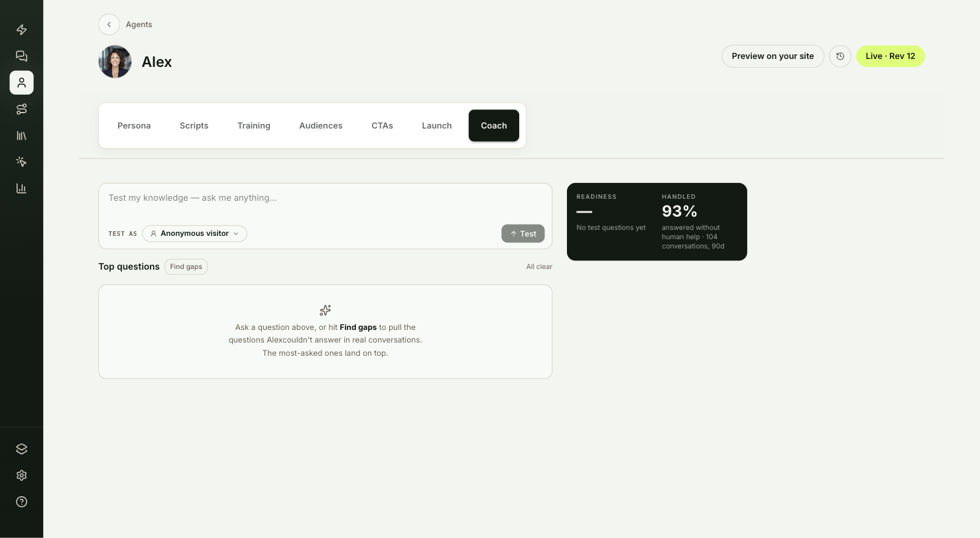Viewport: 980px width, 538px height.
Task: Open the library books sidebar icon
Action: click(21, 136)
